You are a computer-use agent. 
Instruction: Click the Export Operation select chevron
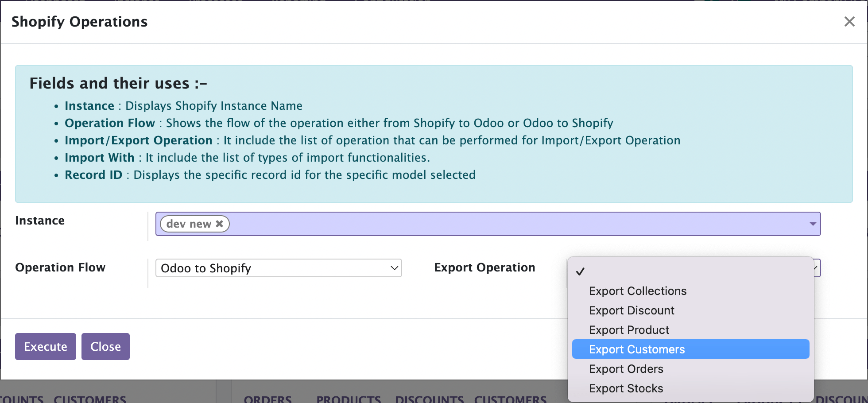tap(817, 268)
